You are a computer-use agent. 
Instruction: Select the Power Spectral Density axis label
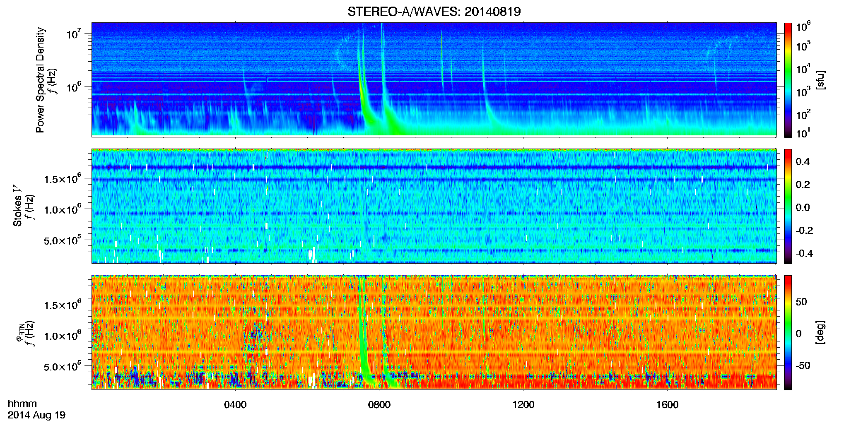pyautogui.click(x=40, y=80)
